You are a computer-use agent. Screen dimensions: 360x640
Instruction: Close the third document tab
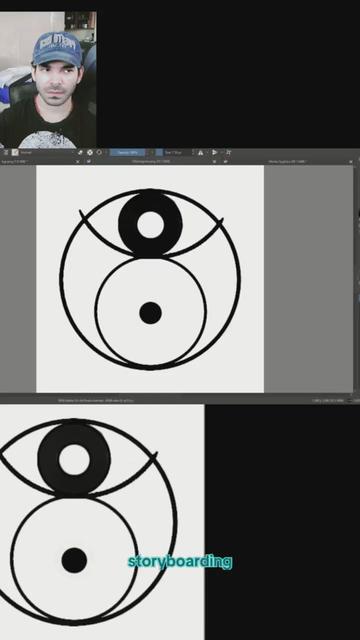point(351,162)
